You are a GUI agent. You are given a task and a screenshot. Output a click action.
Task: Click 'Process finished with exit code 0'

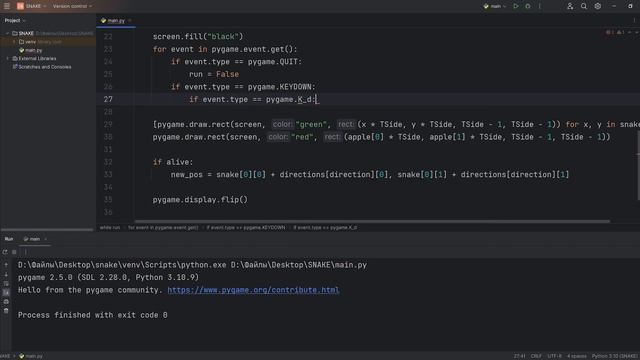93,315
